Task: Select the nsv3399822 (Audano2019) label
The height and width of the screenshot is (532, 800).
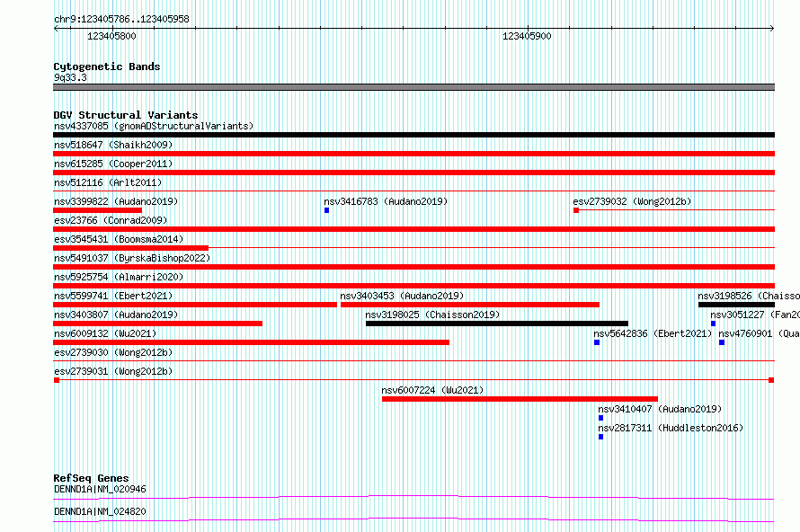Action: point(116,201)
